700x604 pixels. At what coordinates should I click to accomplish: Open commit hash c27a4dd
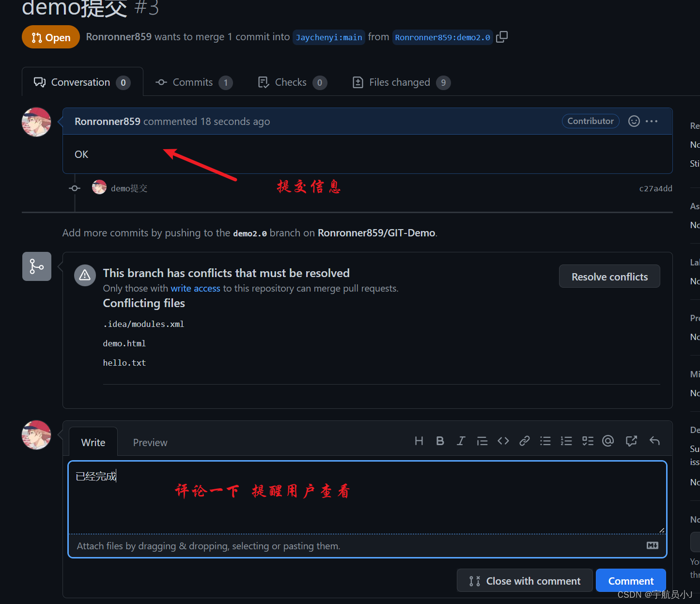(x=655, y=188)
